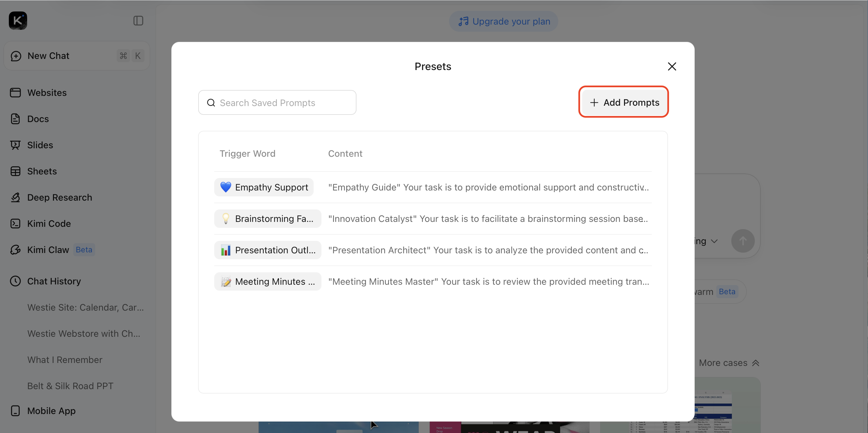The height and width of the screenshot is (433, 868).
Task: Open Kimi Claw Beta section
Action: click(x=48, y=250)
